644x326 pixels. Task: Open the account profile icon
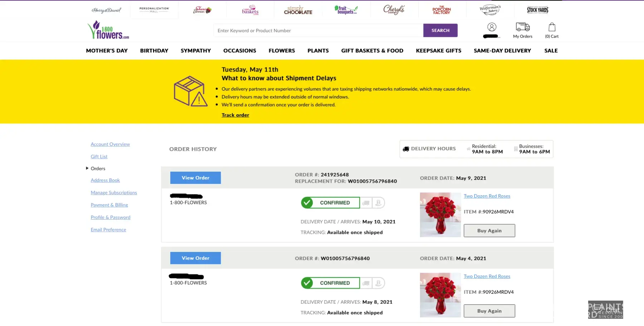point(492,27)
